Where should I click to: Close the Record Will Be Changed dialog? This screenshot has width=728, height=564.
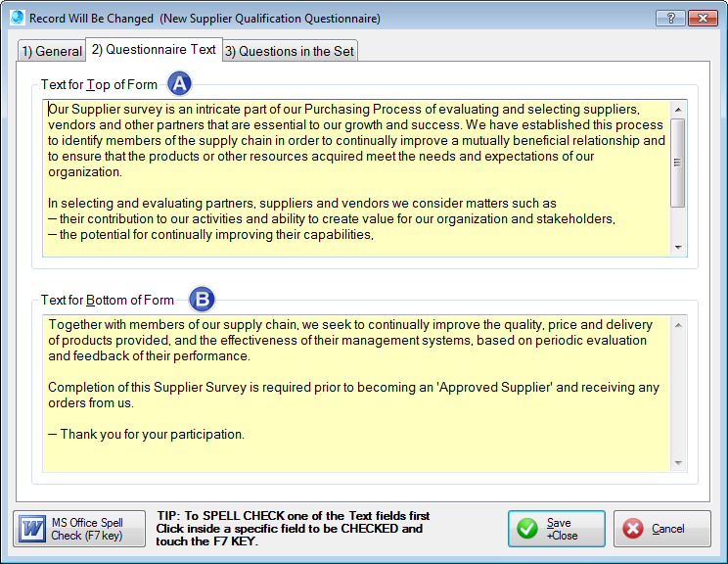tap(703, 18)
